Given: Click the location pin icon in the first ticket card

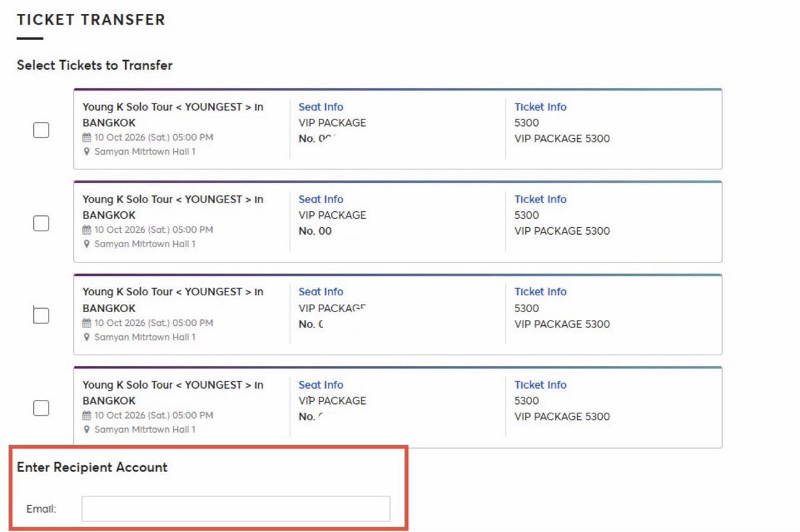Looking at the screenshot, I should (87, 152).
